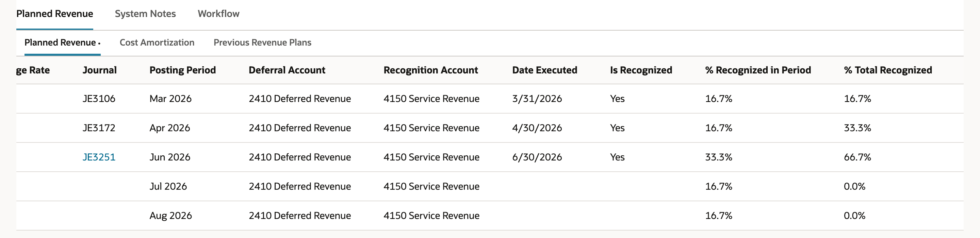Click the Is Recognized column header
980x238 pixels.
coord(641,70)
